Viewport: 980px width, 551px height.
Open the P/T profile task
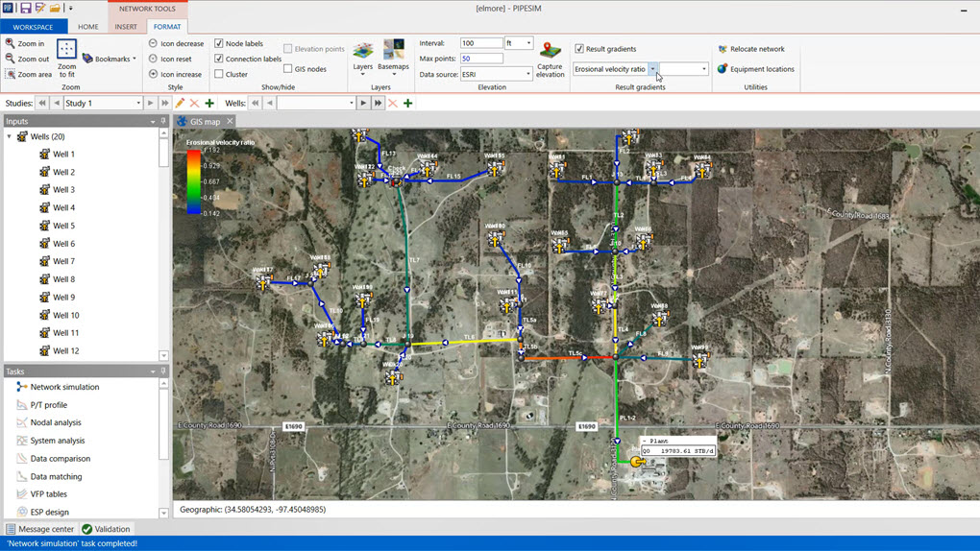(x=42, y=405)
